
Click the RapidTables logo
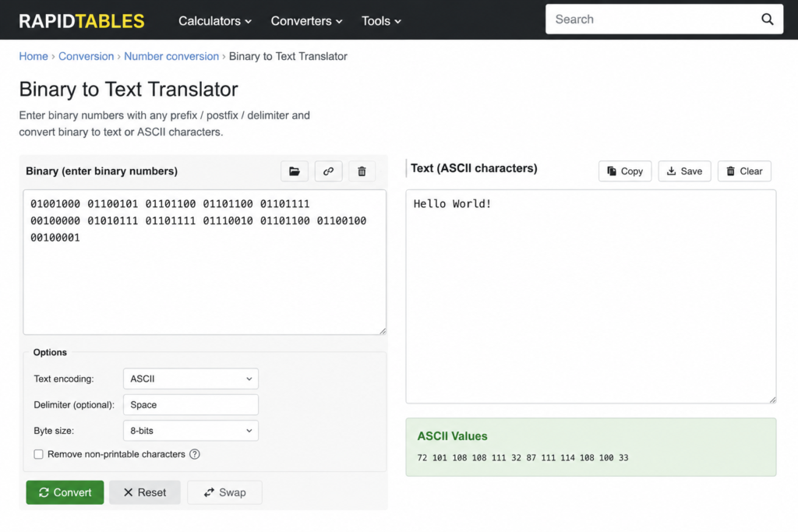tap(82, 21)
